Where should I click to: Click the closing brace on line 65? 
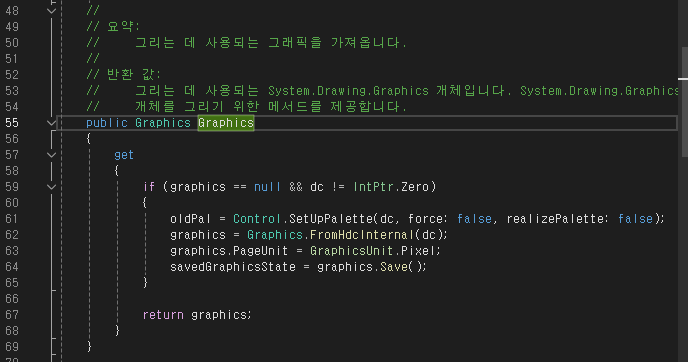[x=145, y=283]
